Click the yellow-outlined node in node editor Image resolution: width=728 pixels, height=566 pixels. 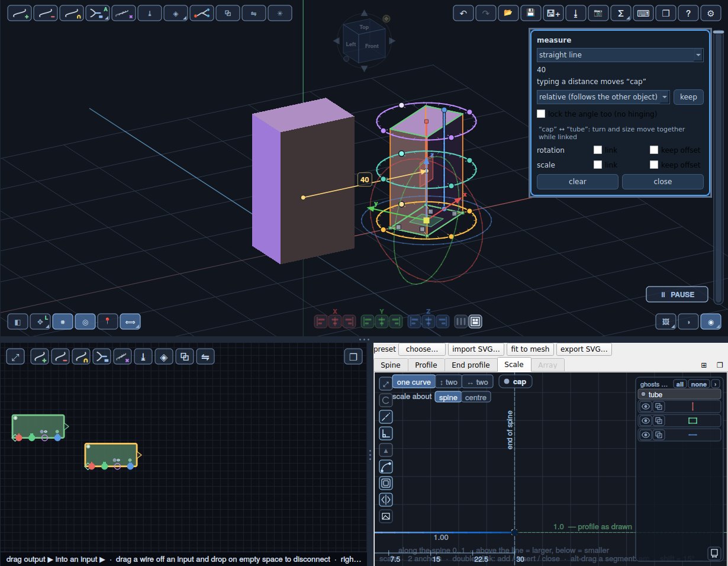(111, 455)
